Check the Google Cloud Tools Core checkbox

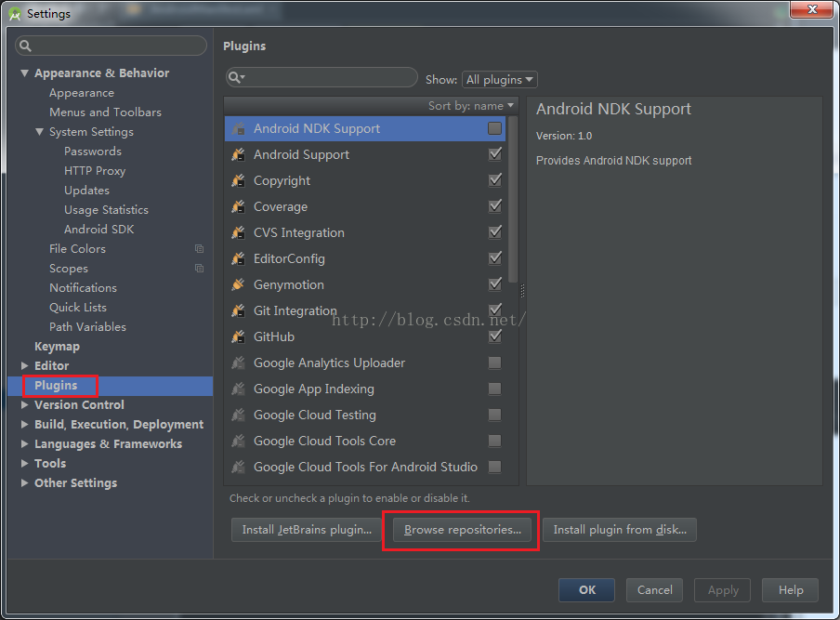tap(495, 441)
